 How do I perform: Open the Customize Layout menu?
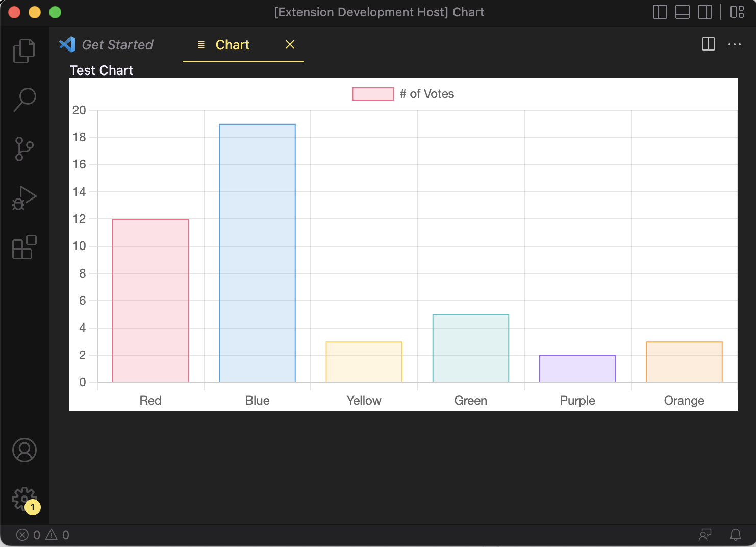(737, 12)
